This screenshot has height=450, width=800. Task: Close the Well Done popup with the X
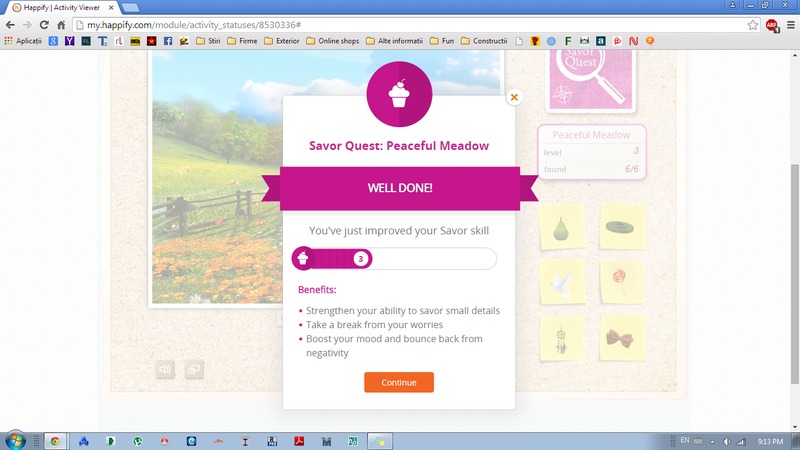(x=514, y=97)
